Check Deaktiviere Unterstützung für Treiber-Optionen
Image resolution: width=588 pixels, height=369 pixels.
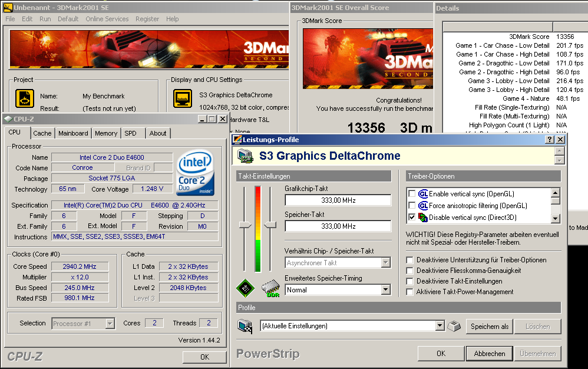(410, 260)
